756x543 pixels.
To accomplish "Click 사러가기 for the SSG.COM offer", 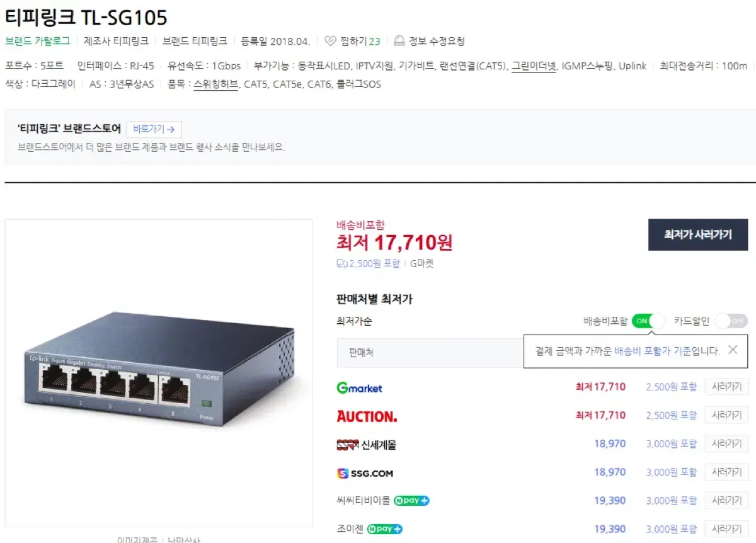I will click(726, 472).
